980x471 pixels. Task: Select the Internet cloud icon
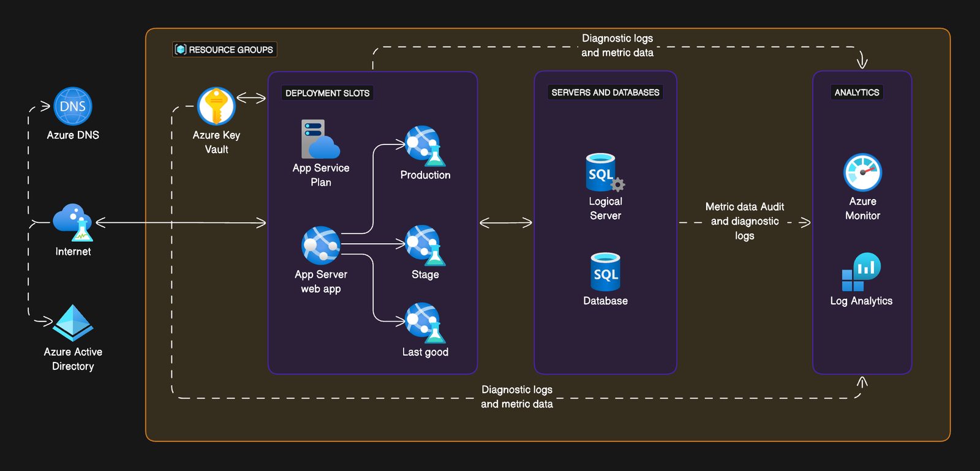(73, 222)
